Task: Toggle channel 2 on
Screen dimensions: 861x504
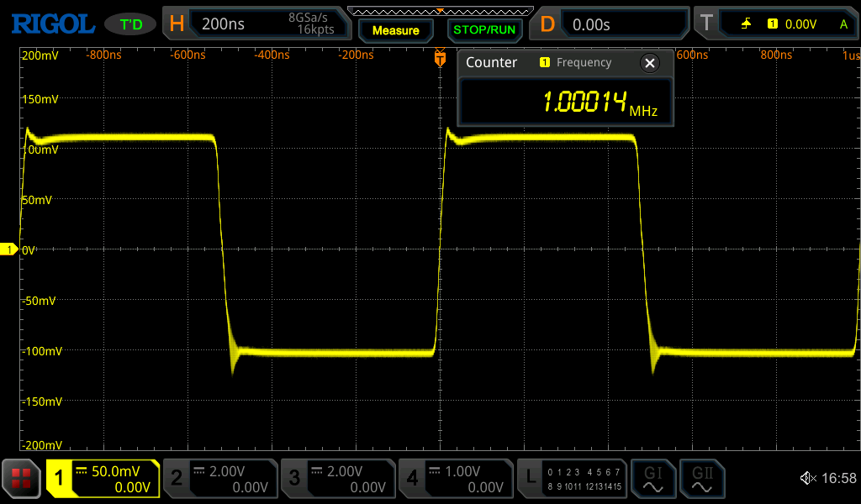Action: (x=219, y=479)
